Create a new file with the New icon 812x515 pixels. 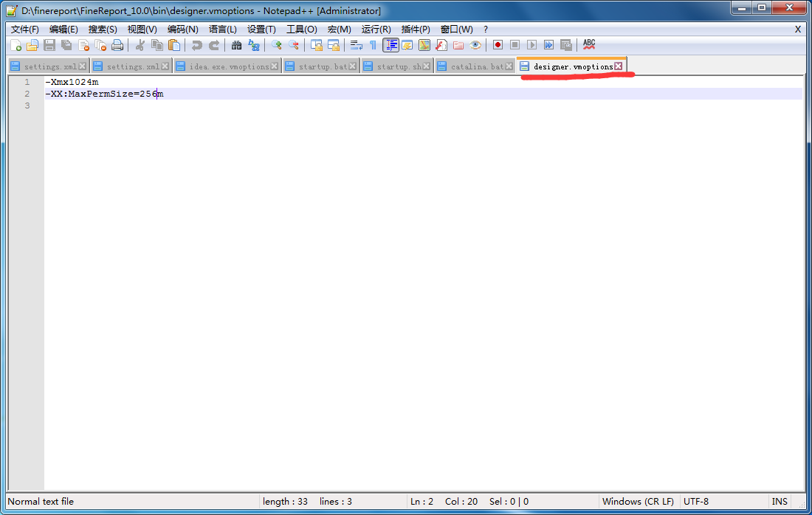(x=16, y=46)
